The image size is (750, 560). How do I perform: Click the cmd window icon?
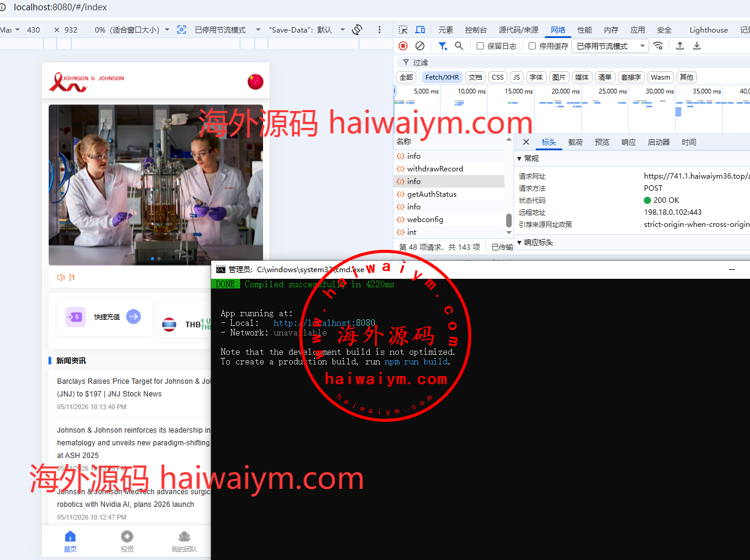click(221, 270)
